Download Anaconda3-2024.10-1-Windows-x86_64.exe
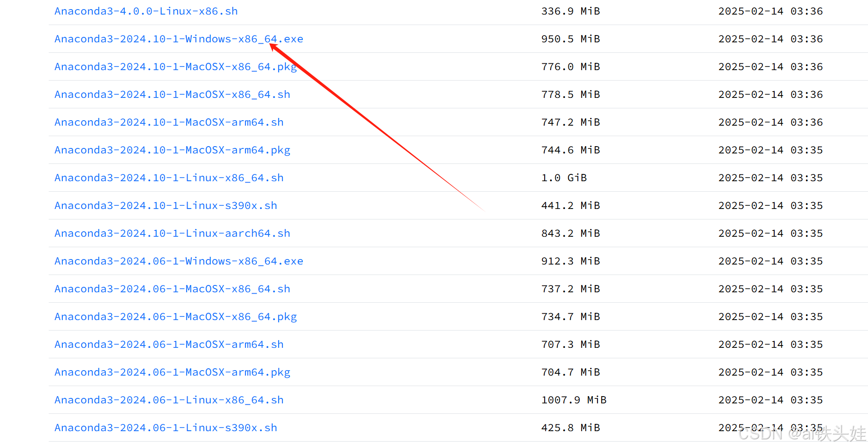868x448 pixels. (179, 39)
